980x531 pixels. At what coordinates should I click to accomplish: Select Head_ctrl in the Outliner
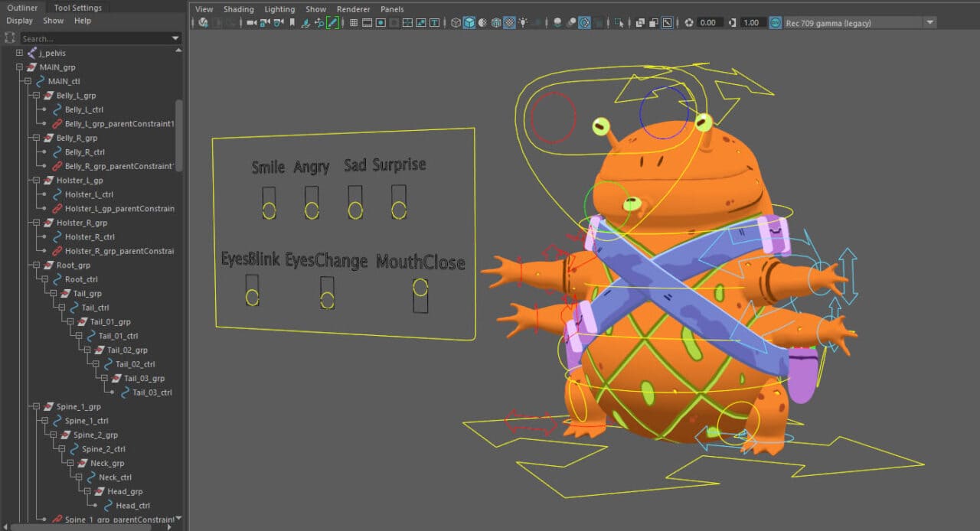coord(133,505)
